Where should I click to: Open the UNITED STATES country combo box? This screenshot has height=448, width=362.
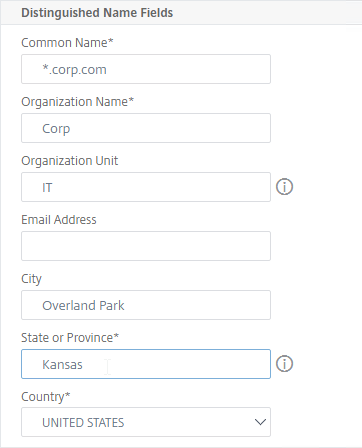tap(146, 422)
